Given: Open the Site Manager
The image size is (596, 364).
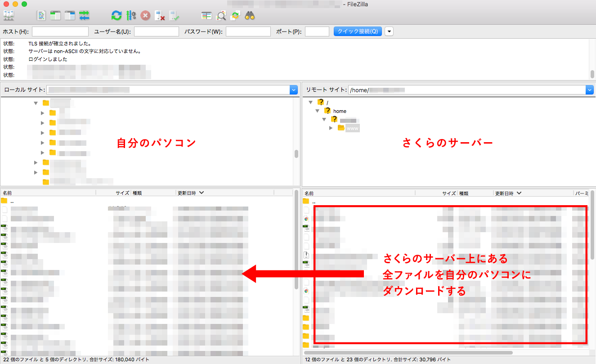Looking at the screenshot, I should pos(9,16).
